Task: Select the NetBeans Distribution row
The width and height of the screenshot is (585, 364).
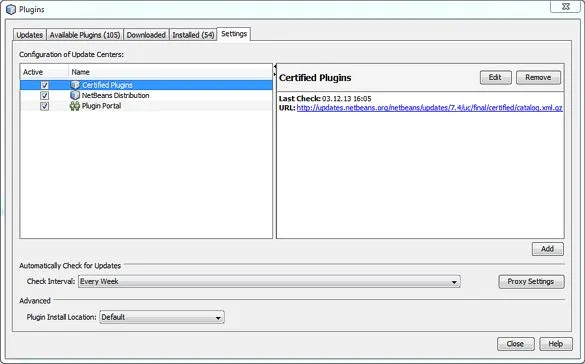Action: click(x=146, y=95)
